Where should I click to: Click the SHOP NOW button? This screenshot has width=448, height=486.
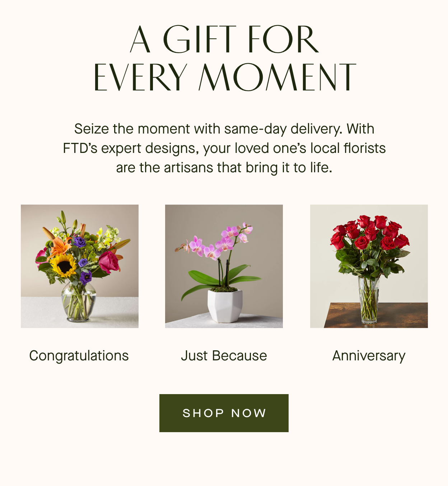click(224, 413)
